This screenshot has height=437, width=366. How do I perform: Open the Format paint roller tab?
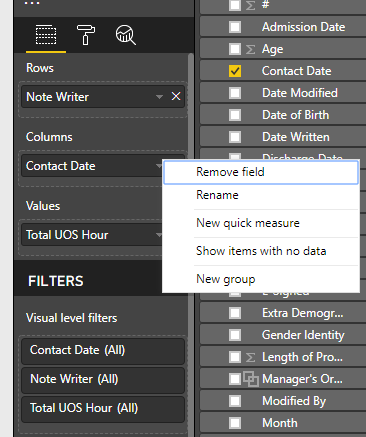86,35
